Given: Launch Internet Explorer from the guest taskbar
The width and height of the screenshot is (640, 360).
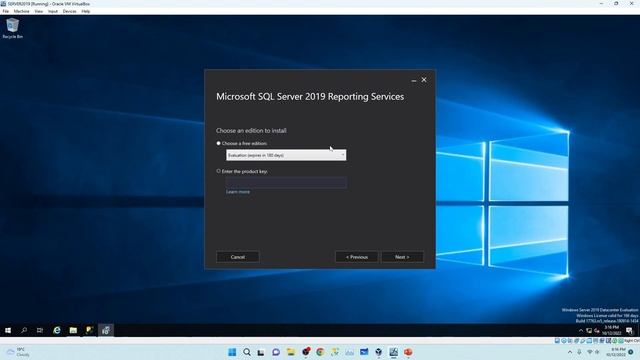Looking at the screenshot, I should 57,330.
